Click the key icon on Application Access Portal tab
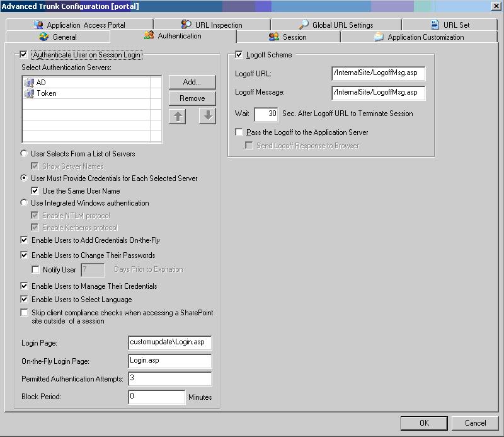The height and width of the screenshot is (437, 504). tap(39, 24)
